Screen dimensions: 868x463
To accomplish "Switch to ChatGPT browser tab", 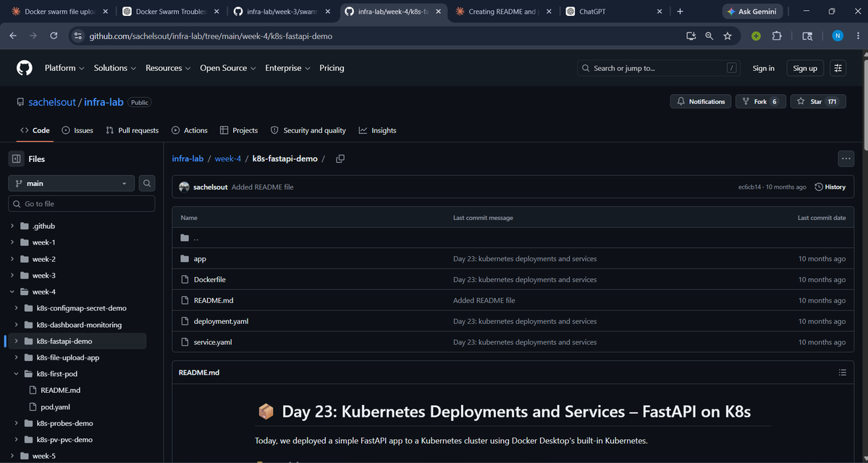I will coord(613,11).
